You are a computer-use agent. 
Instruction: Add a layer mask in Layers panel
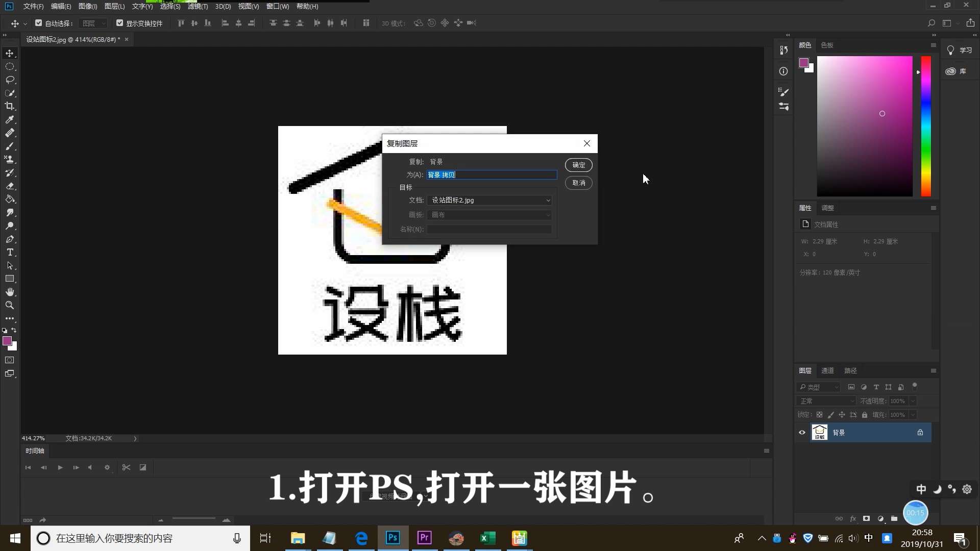pos(866,518)
